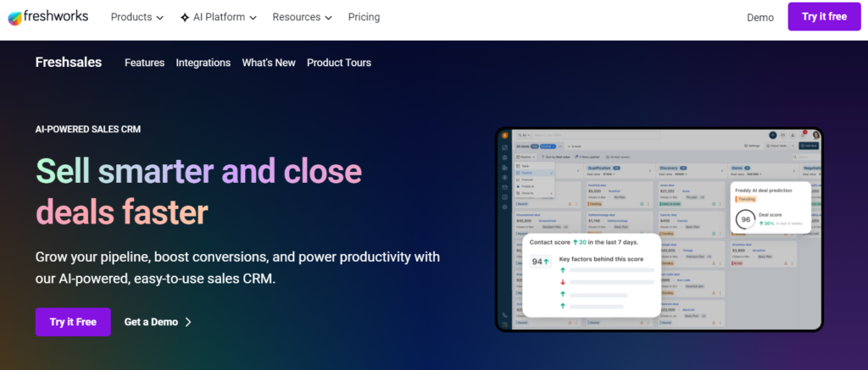Open the Products dropdown menu
Image resolution: width=868 pixels, height=370 pixels.
[x=136, y=17]
